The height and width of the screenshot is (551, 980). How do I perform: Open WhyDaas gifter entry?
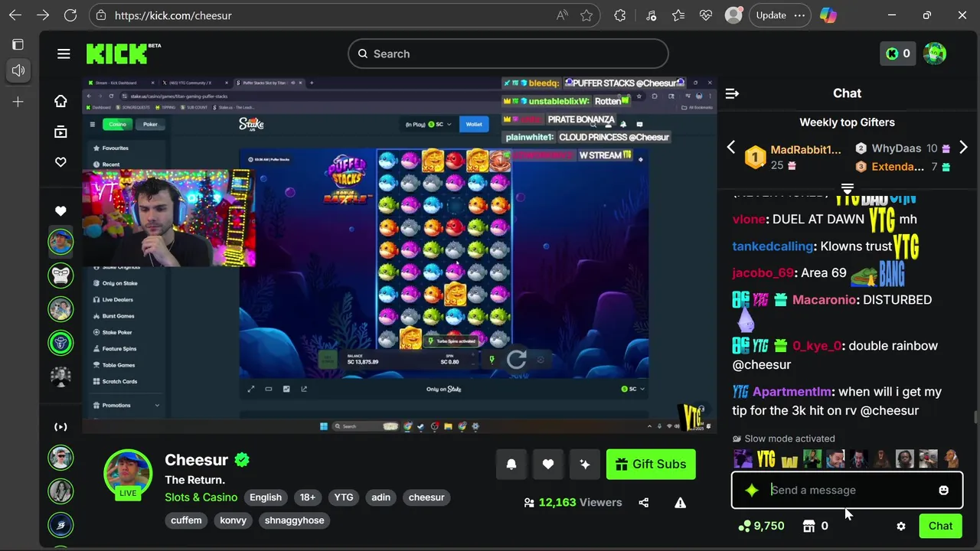click(903, 148)
